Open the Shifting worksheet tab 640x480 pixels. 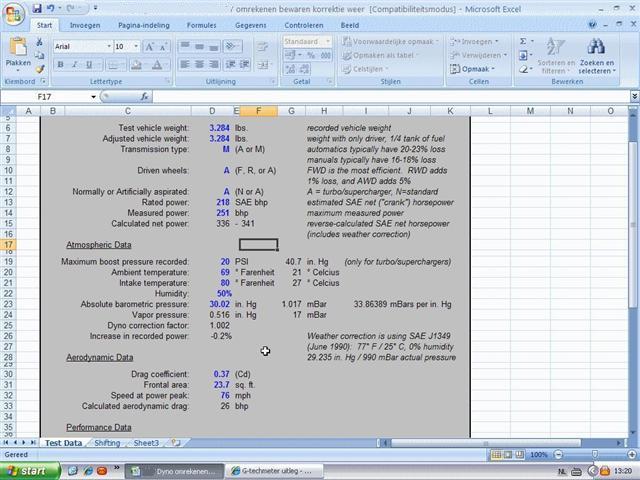[107, 443]
